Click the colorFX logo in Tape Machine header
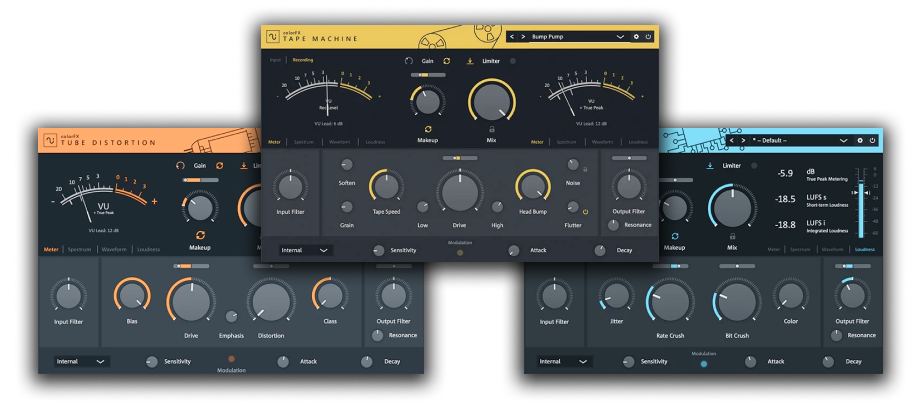The width and height of the screenshot is (920, 403). [273, 38]
